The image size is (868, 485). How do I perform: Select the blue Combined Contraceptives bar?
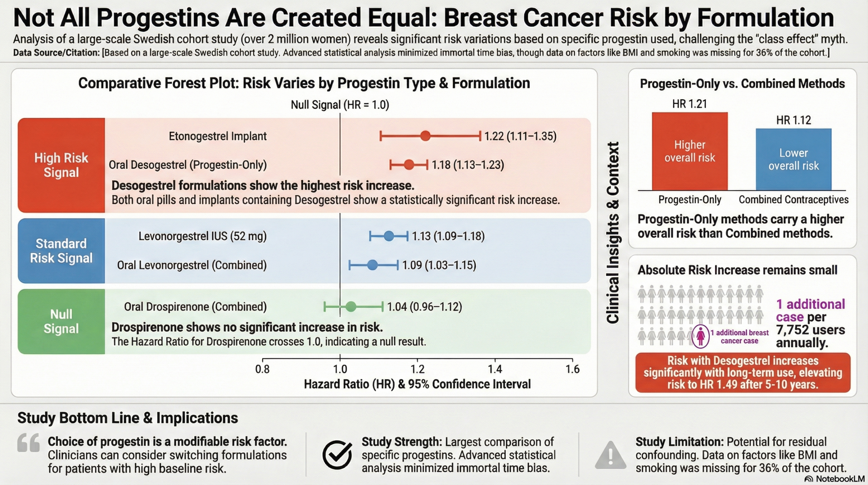point(793,159)
